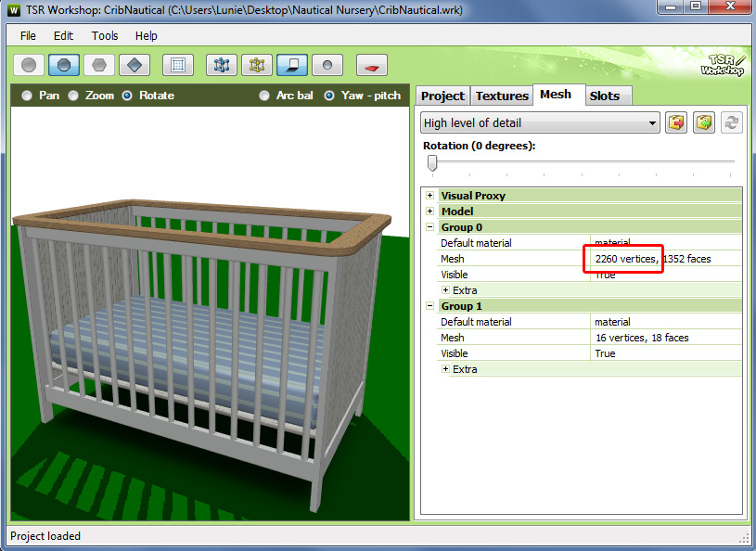The height and width of the screenshot is (551, 756).
Task: Click the yellow wireframe cube icon
Action: pyautogui.click(x=257, y=65)
